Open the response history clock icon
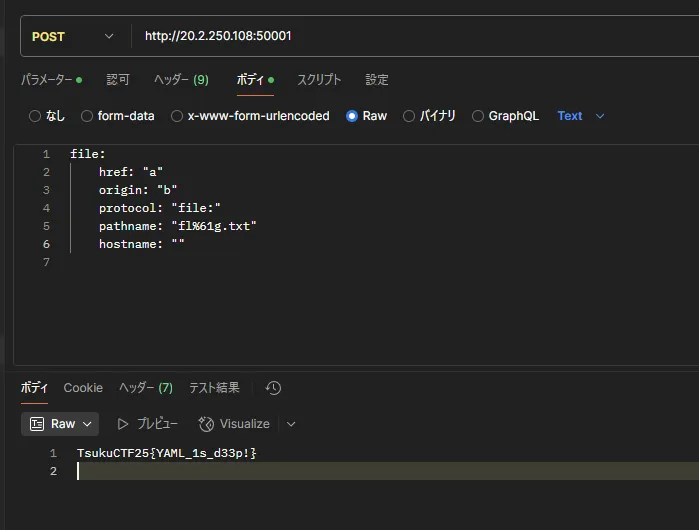Image resolution: width=699 pixels, height=530 pixels. coord(273,388)
